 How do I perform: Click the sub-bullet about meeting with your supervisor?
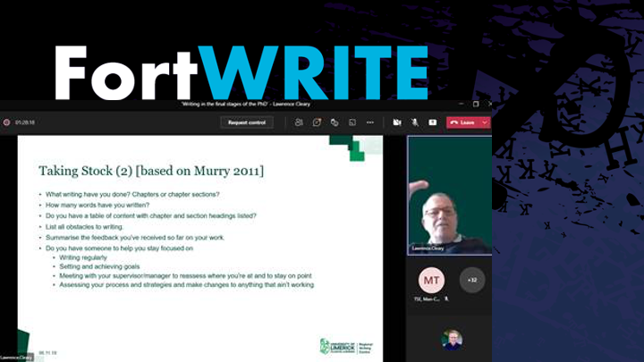[185, 276]
